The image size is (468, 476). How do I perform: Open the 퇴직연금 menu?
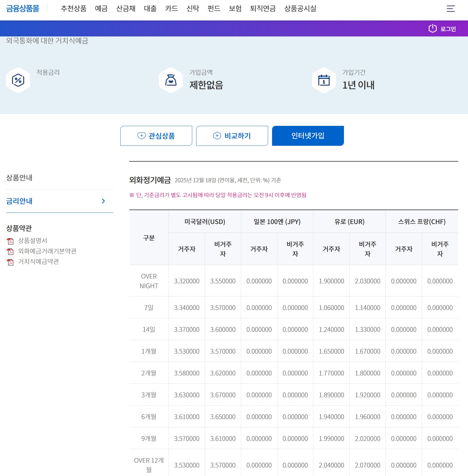[263, 9]
